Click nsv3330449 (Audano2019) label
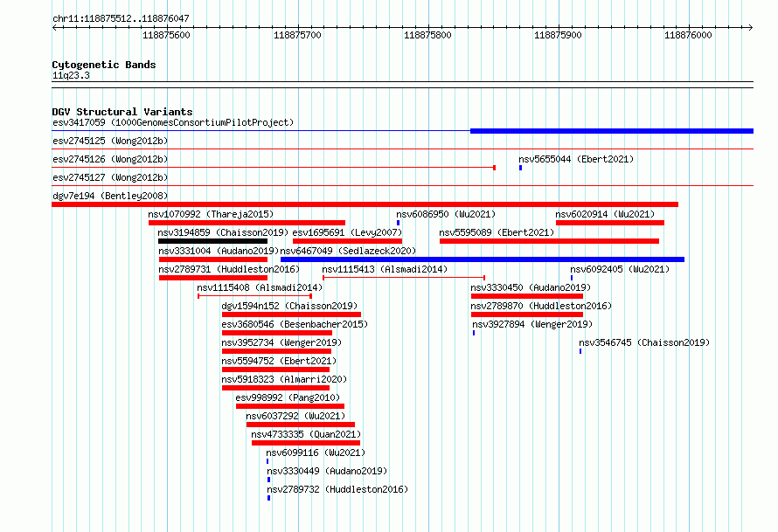 327,471
